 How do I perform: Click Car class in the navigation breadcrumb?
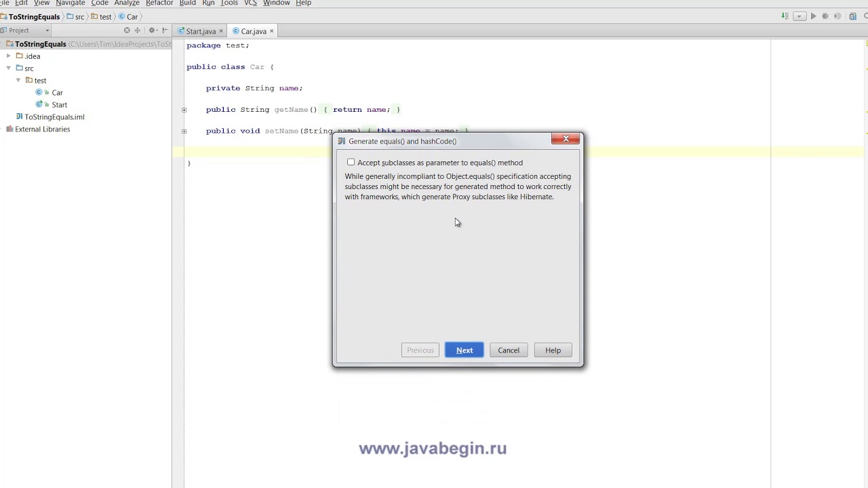click(128, 17)
